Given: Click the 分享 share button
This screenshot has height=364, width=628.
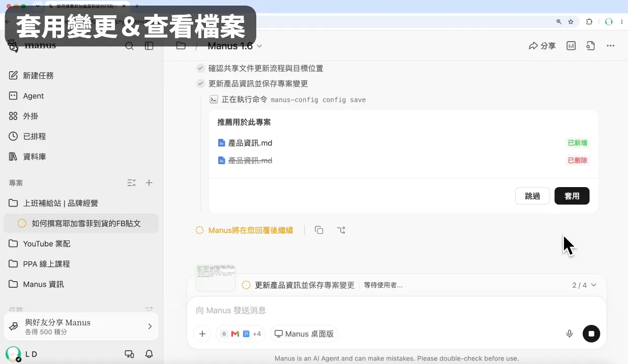Looking at the screenshot, I should (542, 46).
